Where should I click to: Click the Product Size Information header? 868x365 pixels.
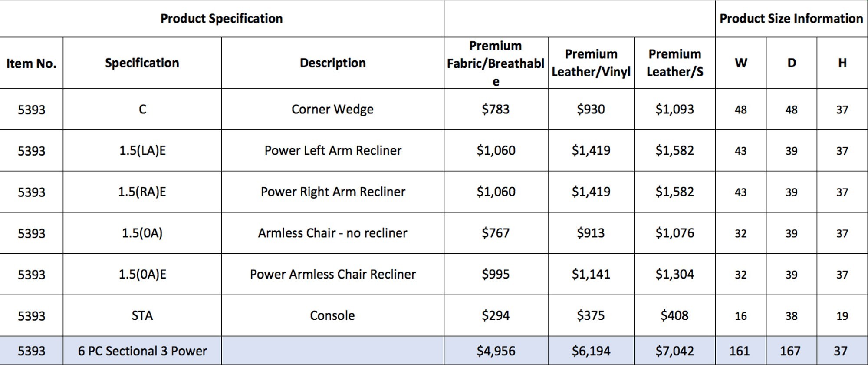click(791, 19)
